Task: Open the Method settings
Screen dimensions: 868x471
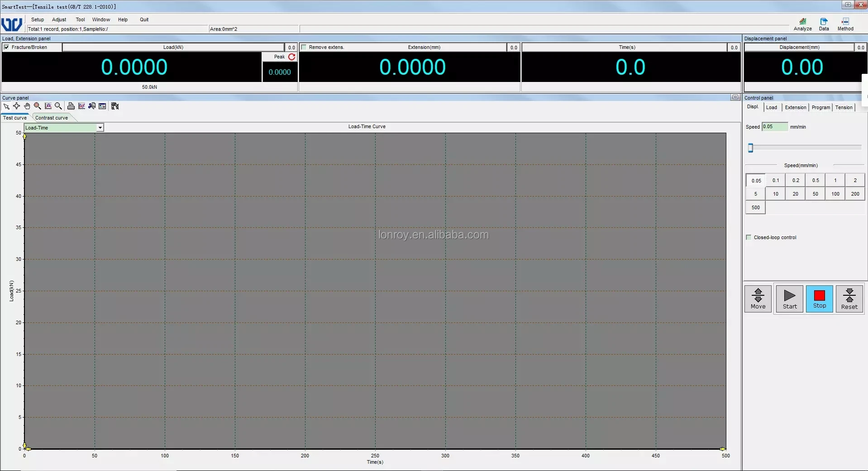Action: point(845,24)
